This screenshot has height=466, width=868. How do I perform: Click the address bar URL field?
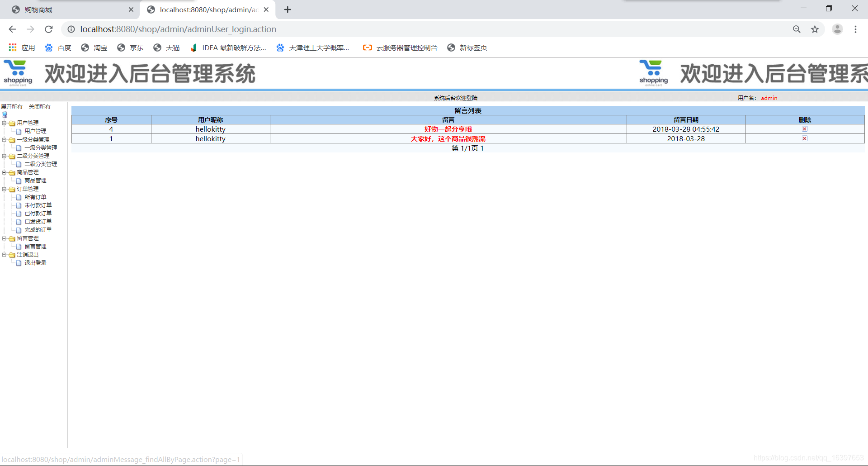[x=425, y=29]
